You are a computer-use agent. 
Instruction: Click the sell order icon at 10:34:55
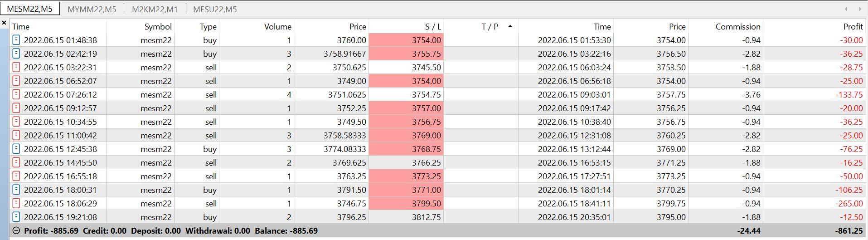16,122
